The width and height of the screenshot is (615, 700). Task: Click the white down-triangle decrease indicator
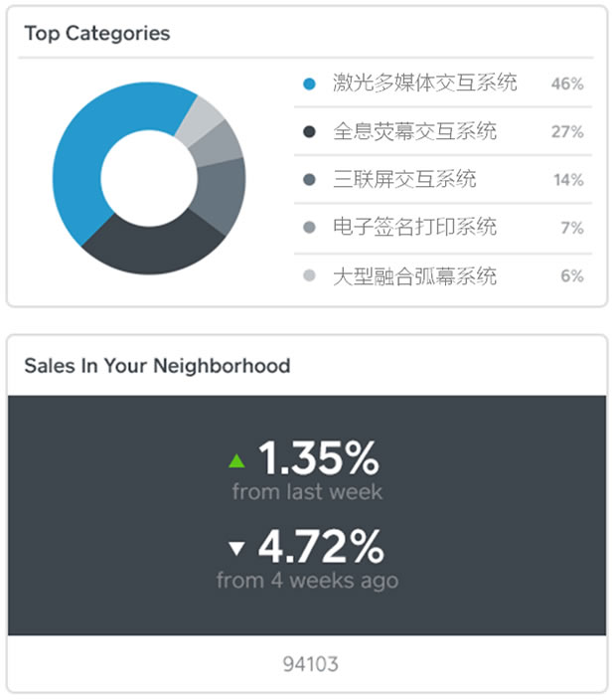click(236, 548)
